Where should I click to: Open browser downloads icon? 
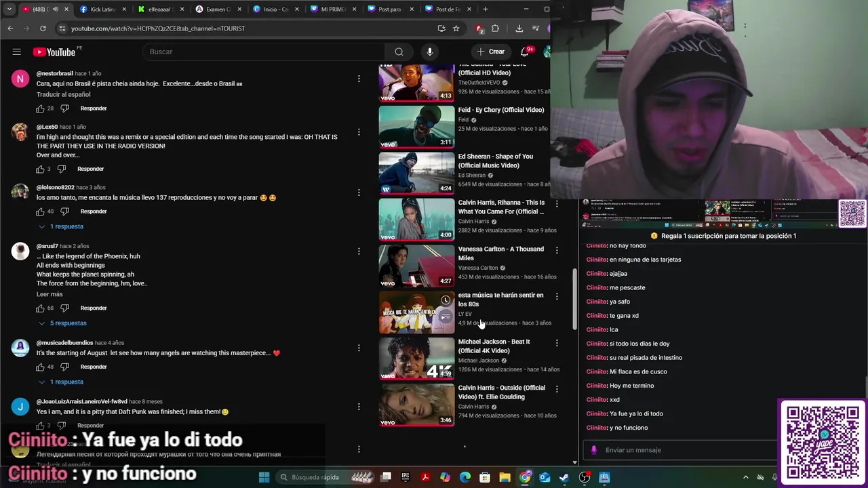click(519, 28)
